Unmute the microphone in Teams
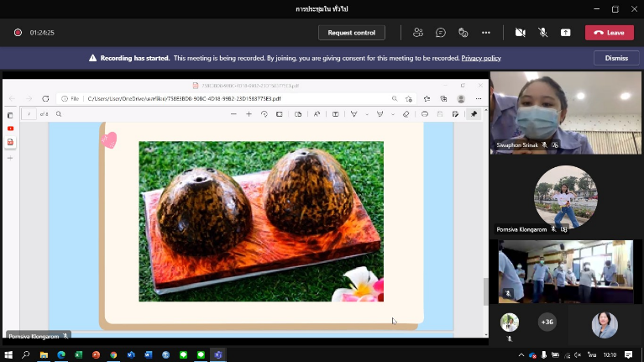644x362 pixels. click(x=542, y=33)
